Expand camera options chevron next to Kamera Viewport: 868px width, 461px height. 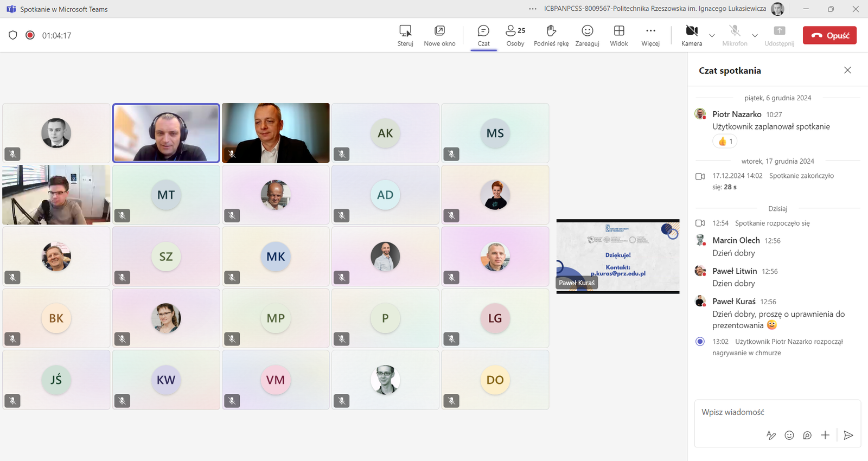coord(712,36)
